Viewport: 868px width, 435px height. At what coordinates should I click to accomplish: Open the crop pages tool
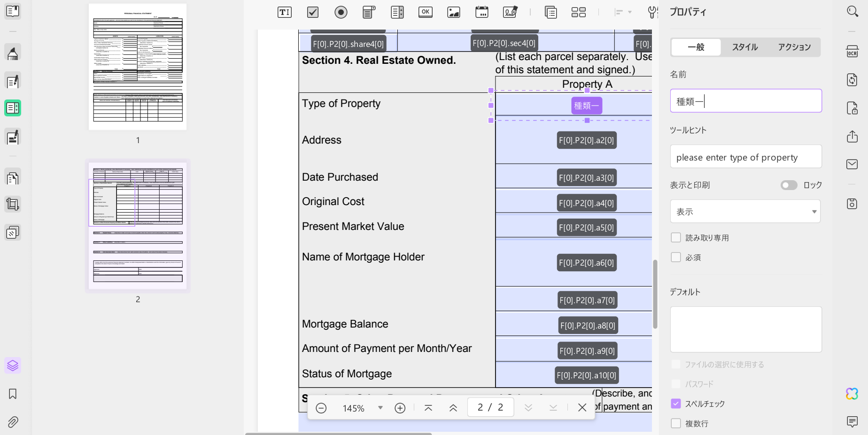click(x=13, y=204)
